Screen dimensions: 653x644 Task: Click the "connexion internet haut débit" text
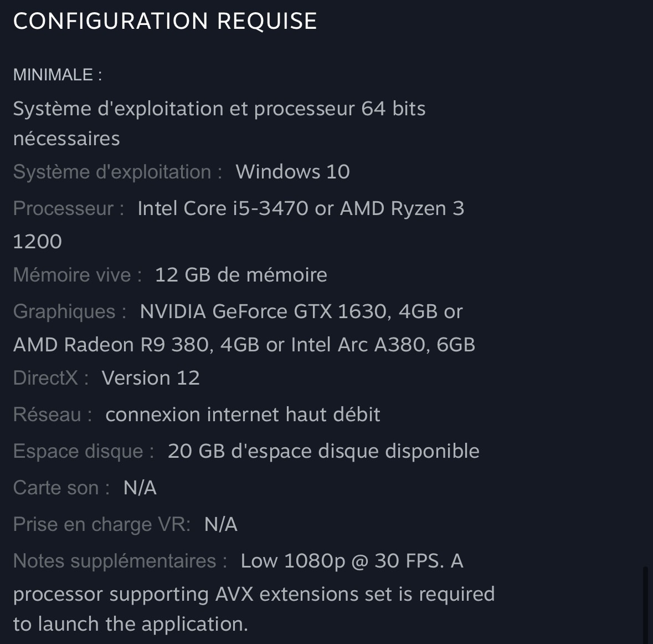(x=243, y=415)
